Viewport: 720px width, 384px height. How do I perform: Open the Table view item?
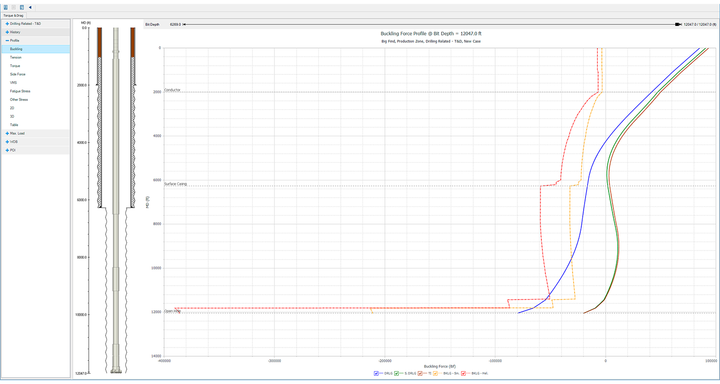pyautogui.click(x=36, y=125)
